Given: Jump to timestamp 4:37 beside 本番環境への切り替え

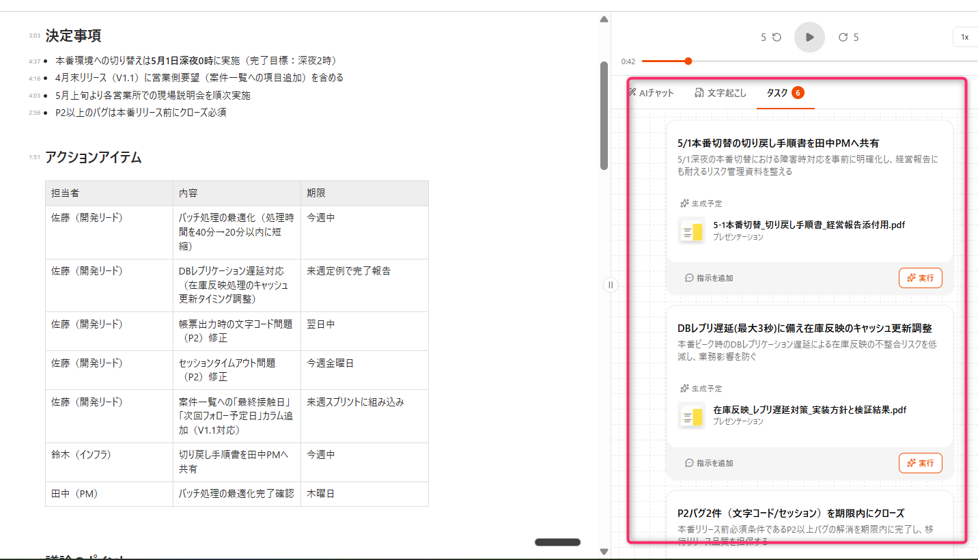Looking at the screenshot, I should [34, 61].
